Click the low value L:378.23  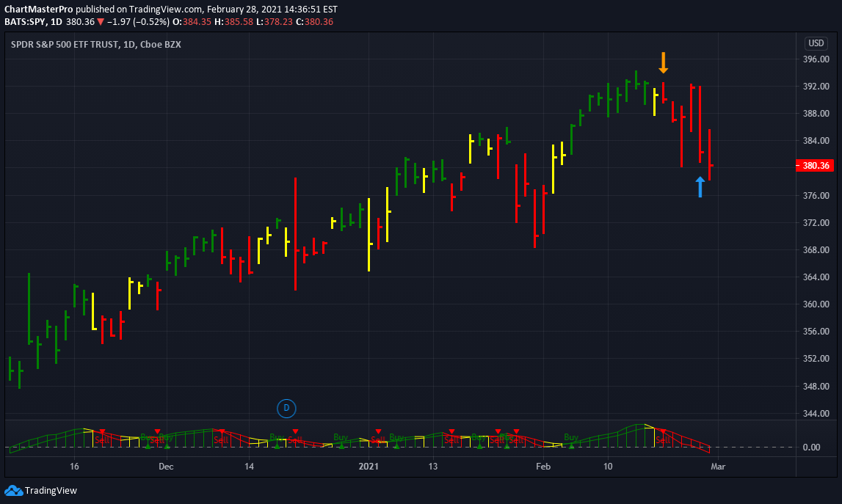click(x=274, y=22)
